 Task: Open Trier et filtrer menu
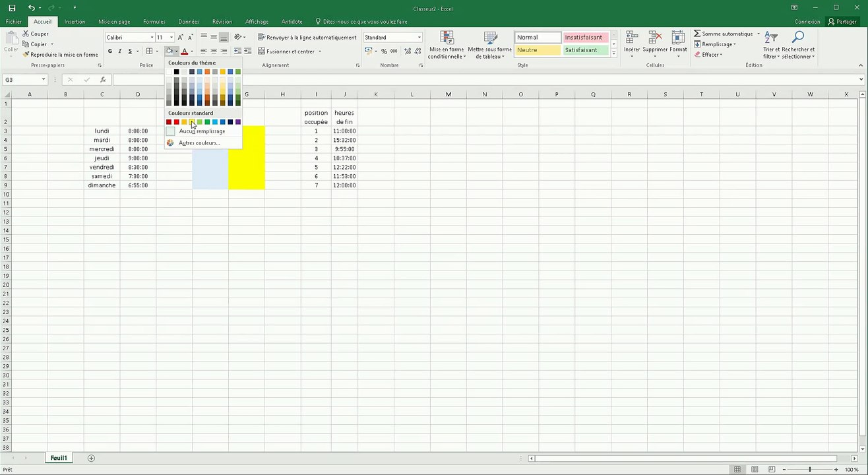(x=771, y=45)
